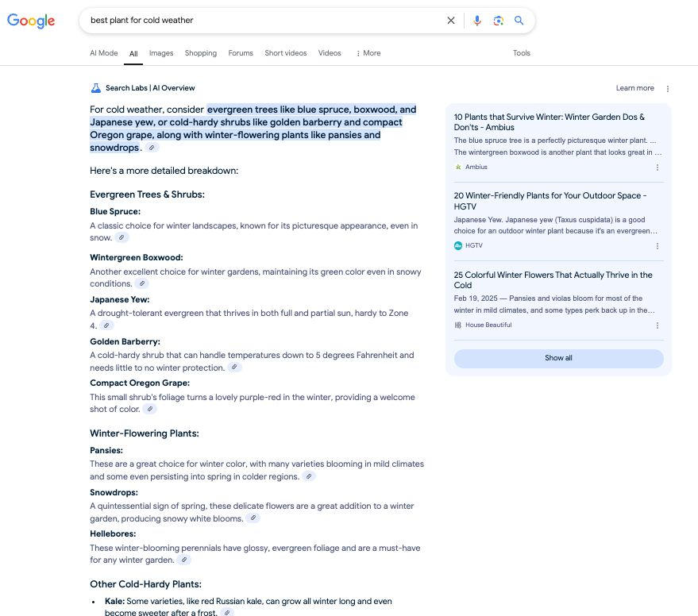Screen dimensions: 698x616
Task: Click the Ambius source favicon
Action: pos(458,167)
